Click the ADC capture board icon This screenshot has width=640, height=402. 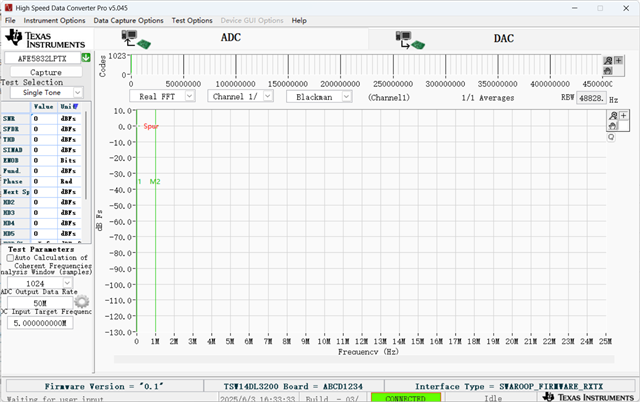tap(136, 40)
